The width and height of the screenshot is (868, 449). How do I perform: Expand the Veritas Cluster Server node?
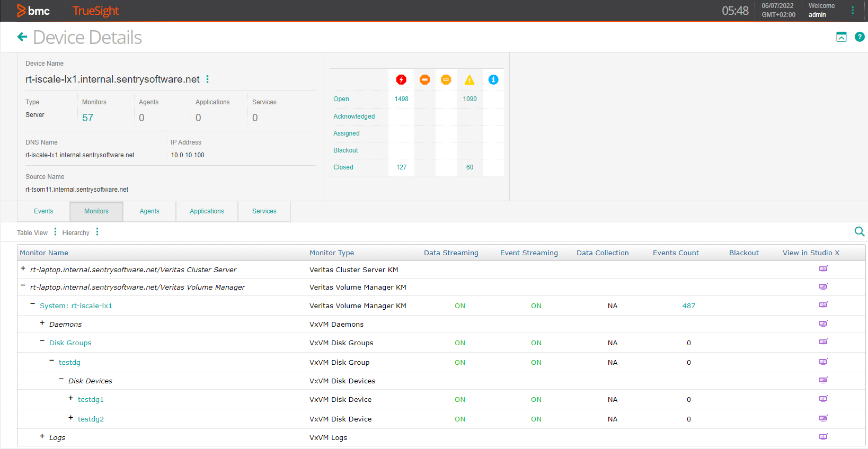23,268
